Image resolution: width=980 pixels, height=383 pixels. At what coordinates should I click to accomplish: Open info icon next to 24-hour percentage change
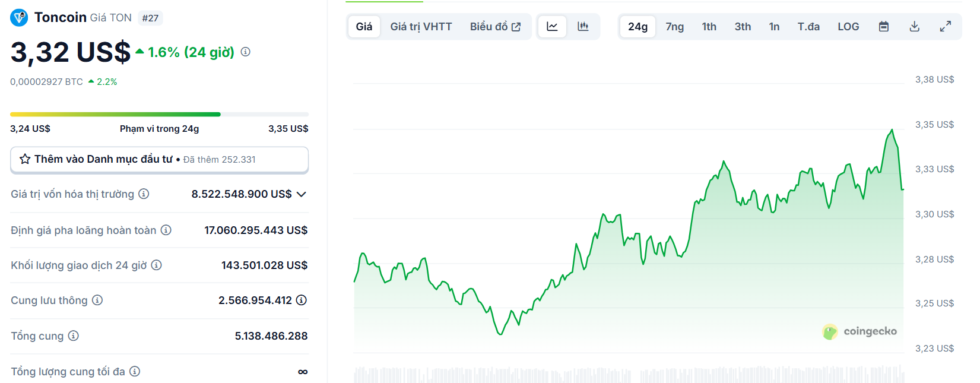click(x=246, y=52)
